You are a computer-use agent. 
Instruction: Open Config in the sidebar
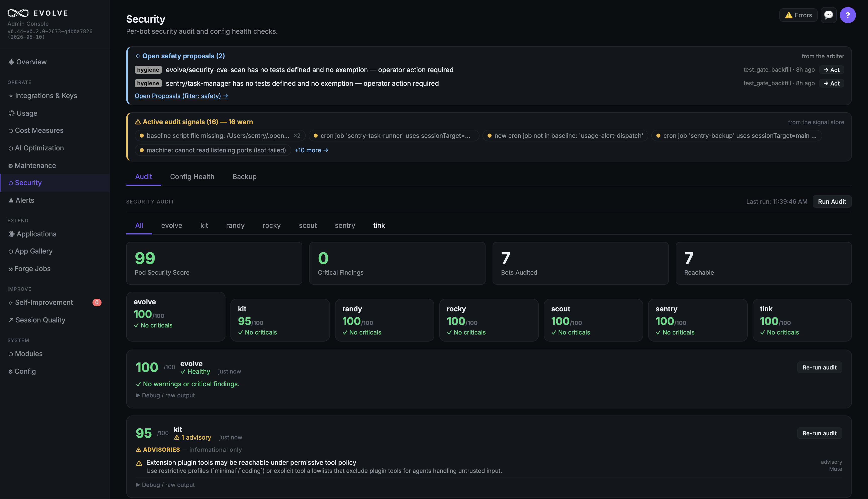(x=55, y=371)
